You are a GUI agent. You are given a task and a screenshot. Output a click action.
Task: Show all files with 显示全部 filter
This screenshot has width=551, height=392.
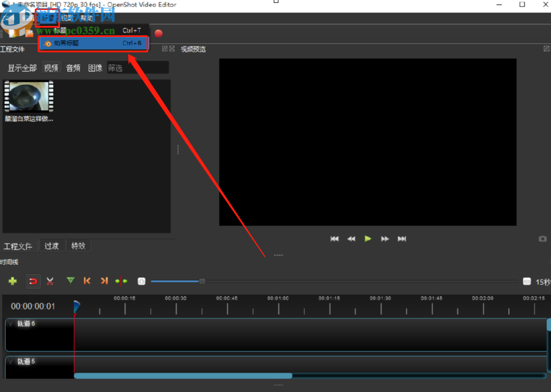22,68
